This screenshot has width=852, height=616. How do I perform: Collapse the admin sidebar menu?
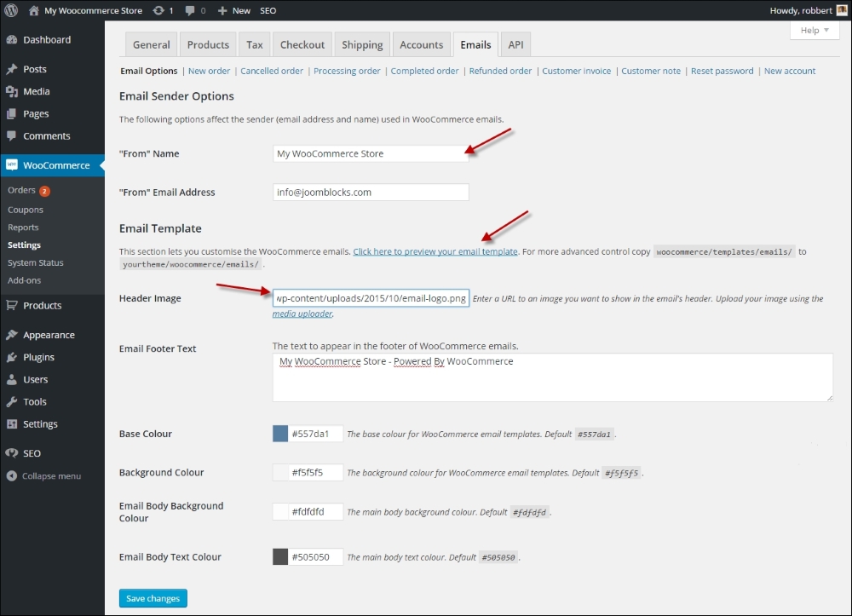coord(14,475)
